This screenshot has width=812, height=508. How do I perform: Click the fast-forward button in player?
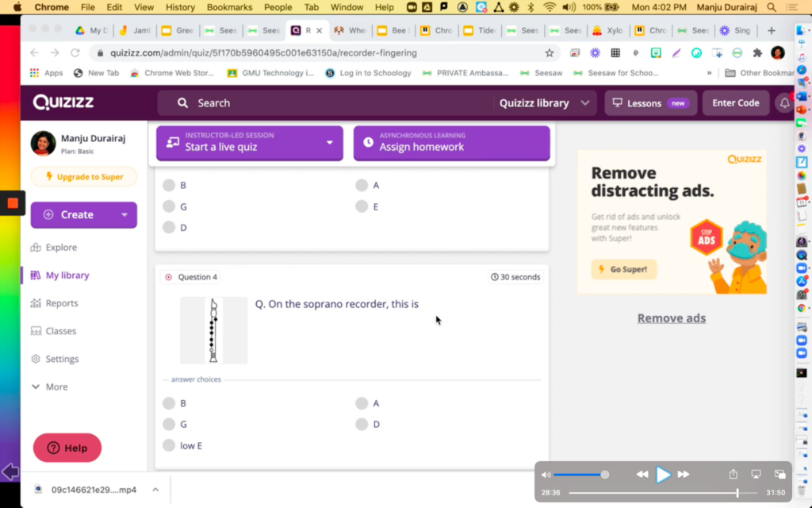pyautogui.click(x=683, y=475)
